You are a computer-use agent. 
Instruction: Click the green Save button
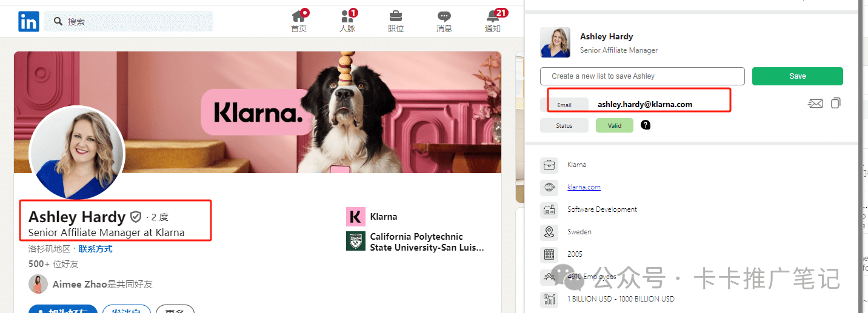point(798,76)
